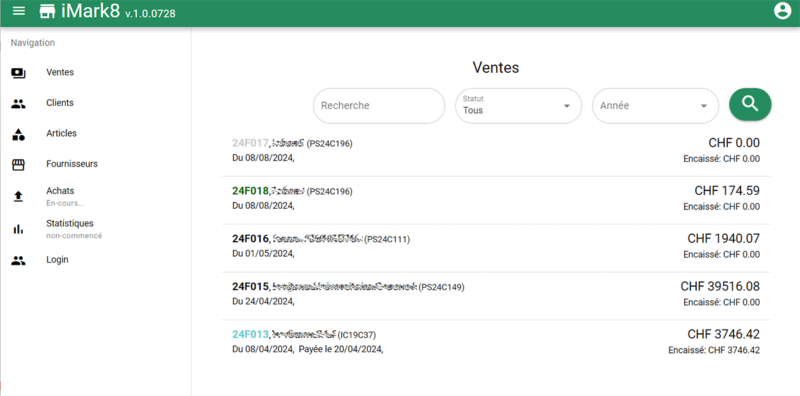Click the Navigation sidebar header
Viewport: 800px width, 396px height.
[33, 43]
